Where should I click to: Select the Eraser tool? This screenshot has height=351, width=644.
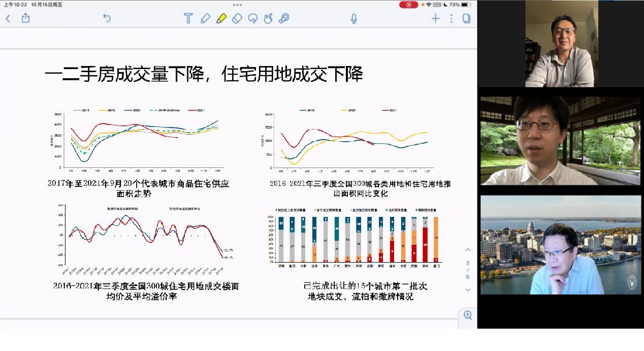237,18
